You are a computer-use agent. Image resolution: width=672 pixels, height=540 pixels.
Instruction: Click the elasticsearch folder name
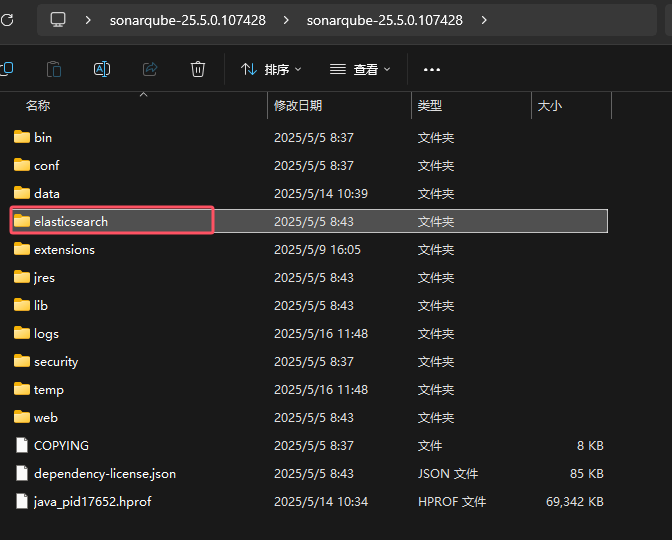point(71,222)
